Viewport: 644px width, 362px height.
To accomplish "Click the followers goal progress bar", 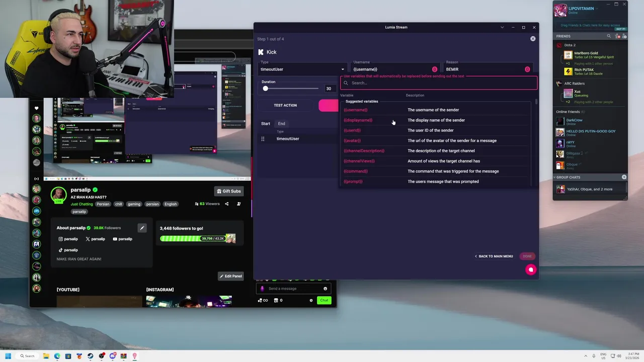I will 198,238.
